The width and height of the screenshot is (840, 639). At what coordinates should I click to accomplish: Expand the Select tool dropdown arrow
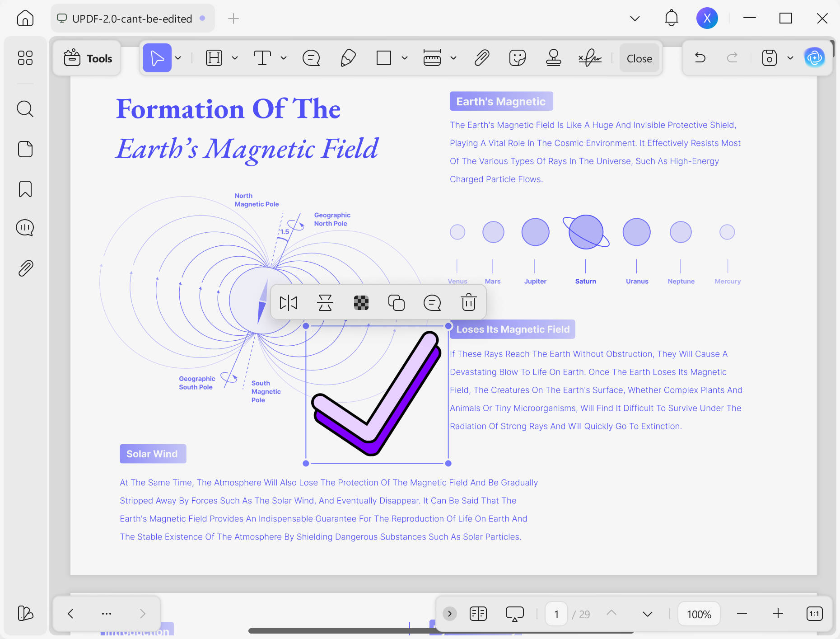point(178,58)
